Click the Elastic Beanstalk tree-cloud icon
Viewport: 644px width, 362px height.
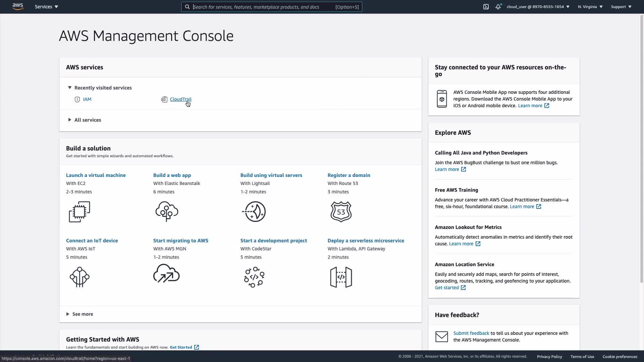[x=167, y=212]
